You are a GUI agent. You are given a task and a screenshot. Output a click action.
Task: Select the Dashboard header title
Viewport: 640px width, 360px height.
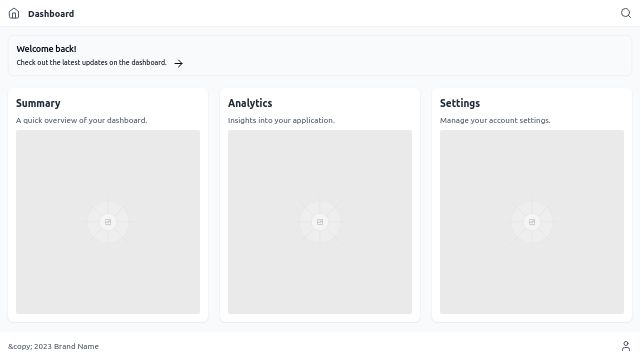[x=51, y=13]
